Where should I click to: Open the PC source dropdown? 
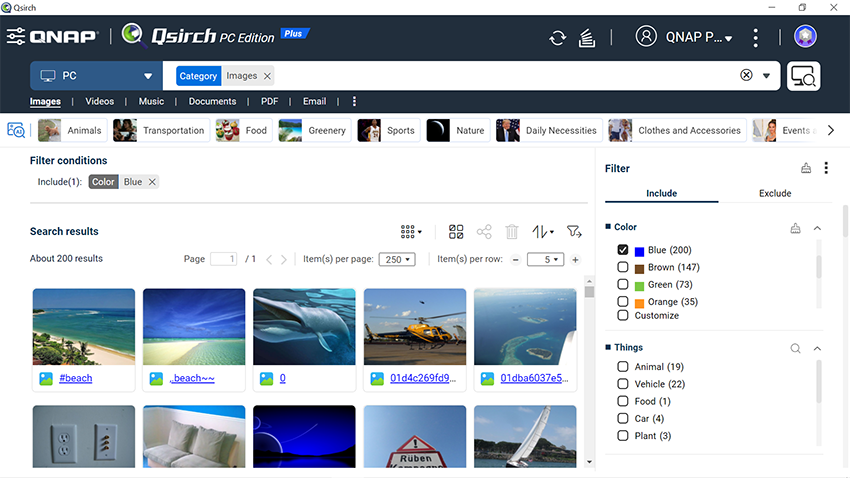point(95,76)
